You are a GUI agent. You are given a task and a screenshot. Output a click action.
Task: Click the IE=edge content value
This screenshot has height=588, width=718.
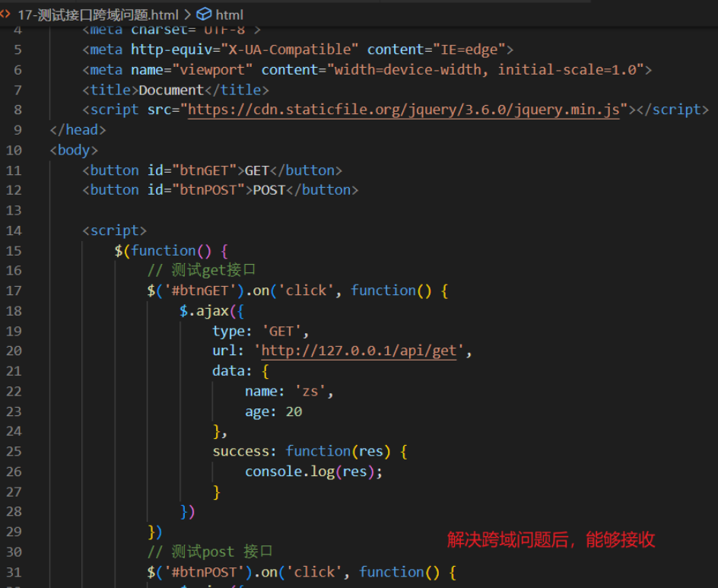point(469,49)
